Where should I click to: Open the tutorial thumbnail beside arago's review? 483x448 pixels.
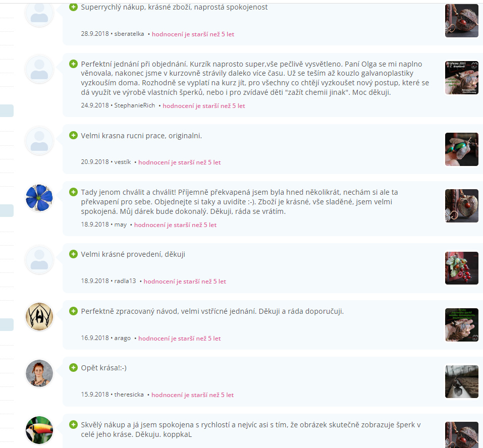[461, 325]
